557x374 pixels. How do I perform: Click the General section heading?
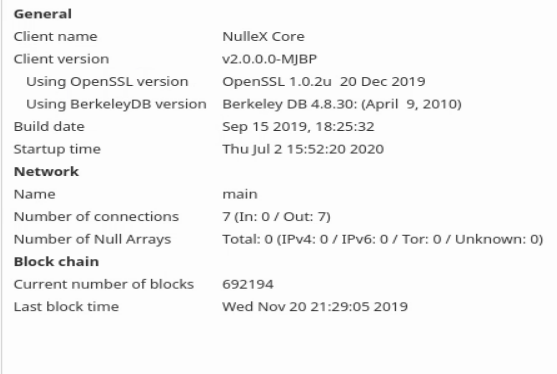[x=43, y=14]
